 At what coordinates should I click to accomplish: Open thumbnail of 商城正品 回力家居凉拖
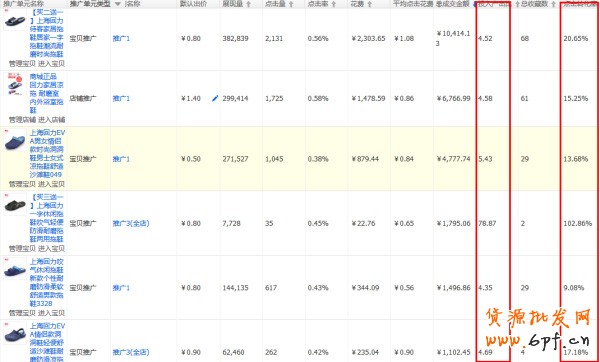point(15,84)
